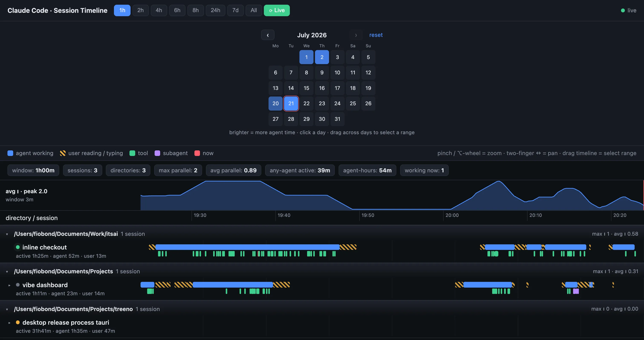Collapse the Projects/treeno directory group
Screen dimensions: 644x340
click(7, 310)
